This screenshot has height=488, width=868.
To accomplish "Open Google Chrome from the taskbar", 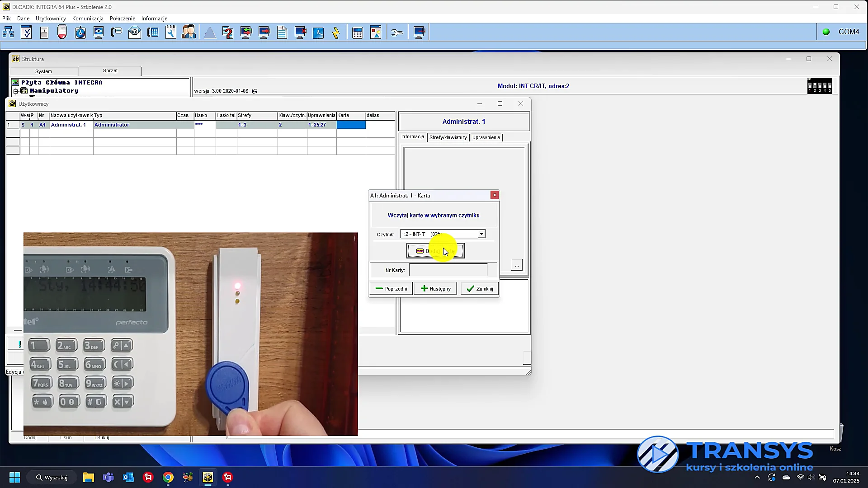I will (168, 478).
